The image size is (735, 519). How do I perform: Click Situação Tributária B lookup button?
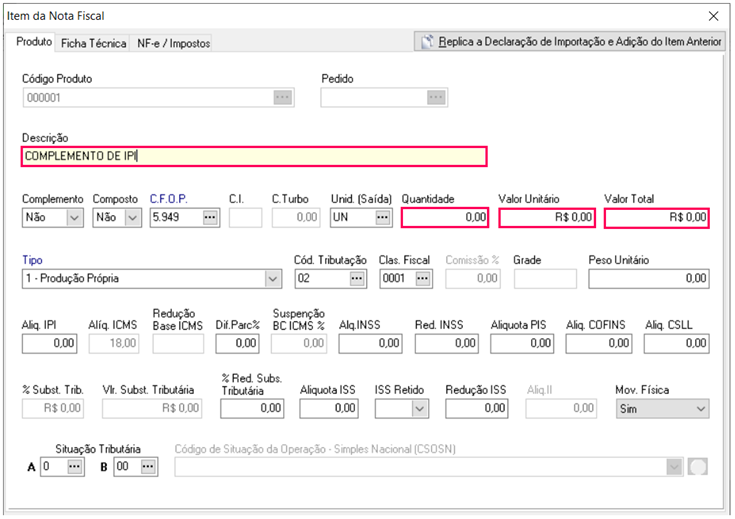tap(148, 467)
